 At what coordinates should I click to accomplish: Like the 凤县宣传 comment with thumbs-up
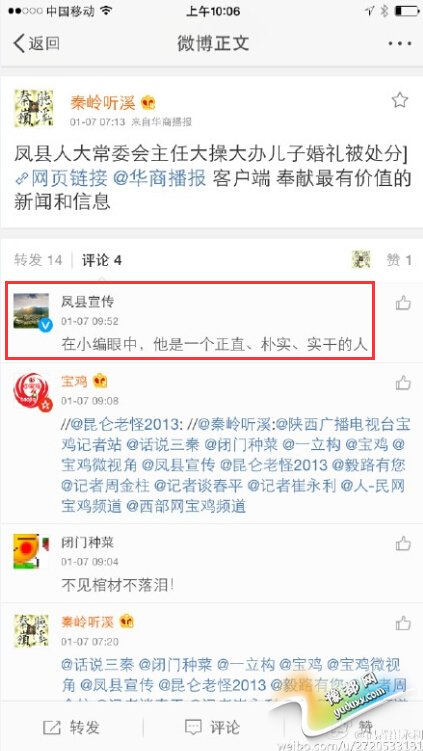point(403,303)
